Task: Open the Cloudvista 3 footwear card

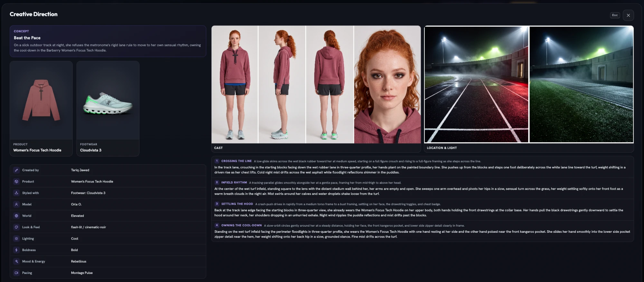Action: point(108,108)
